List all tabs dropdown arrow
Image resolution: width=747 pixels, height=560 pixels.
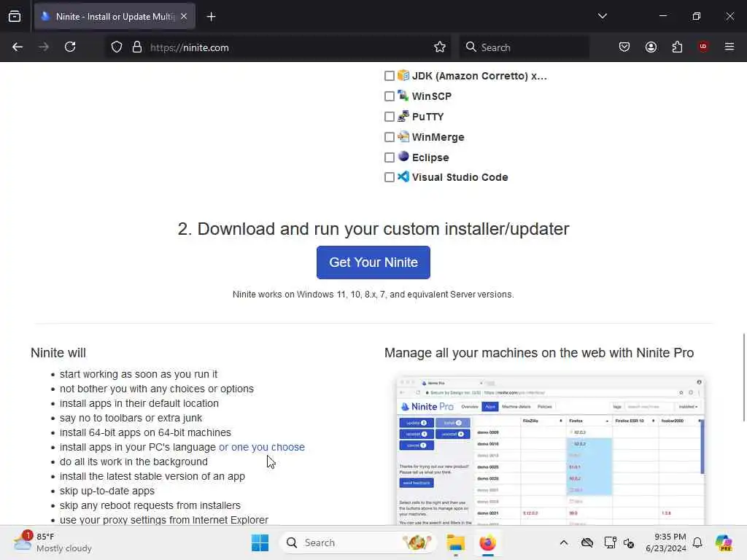pyautogui.click(x=602, y=16)
